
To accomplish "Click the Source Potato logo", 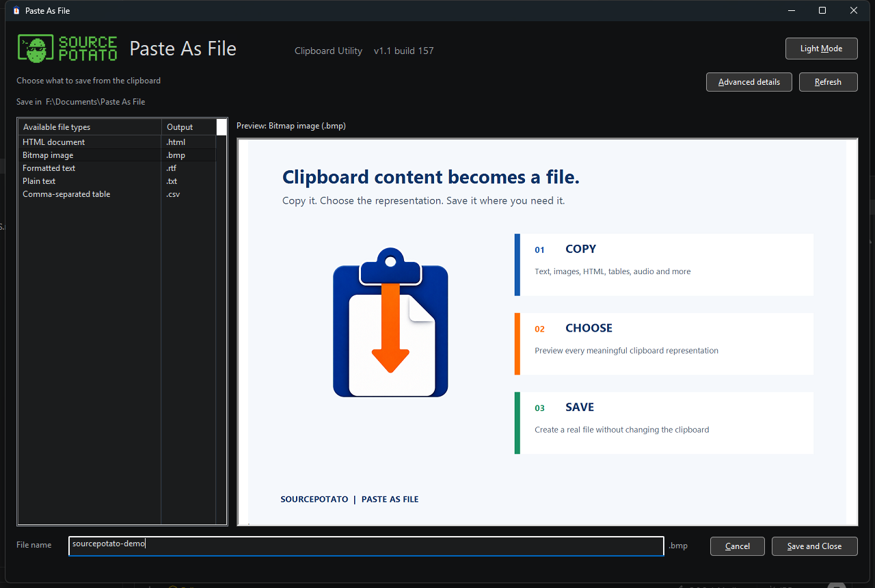I will (x=67, y=48).
